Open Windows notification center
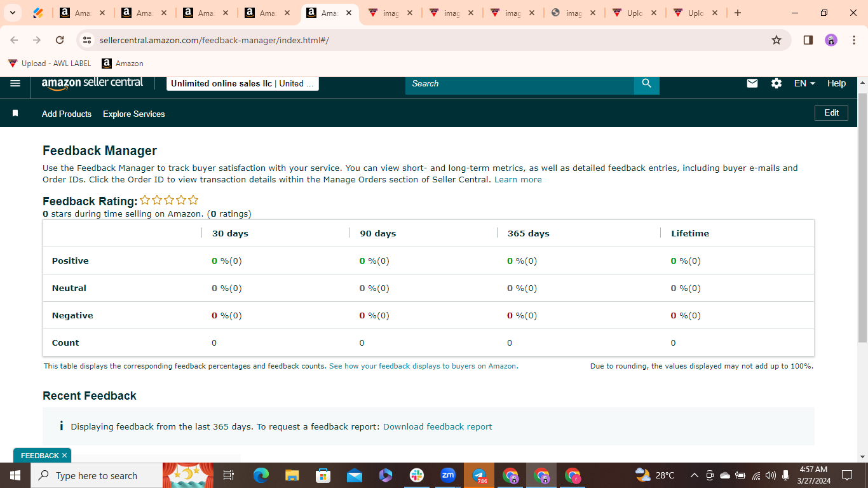Viewport: 868px width, 488px height. point(847,475)
